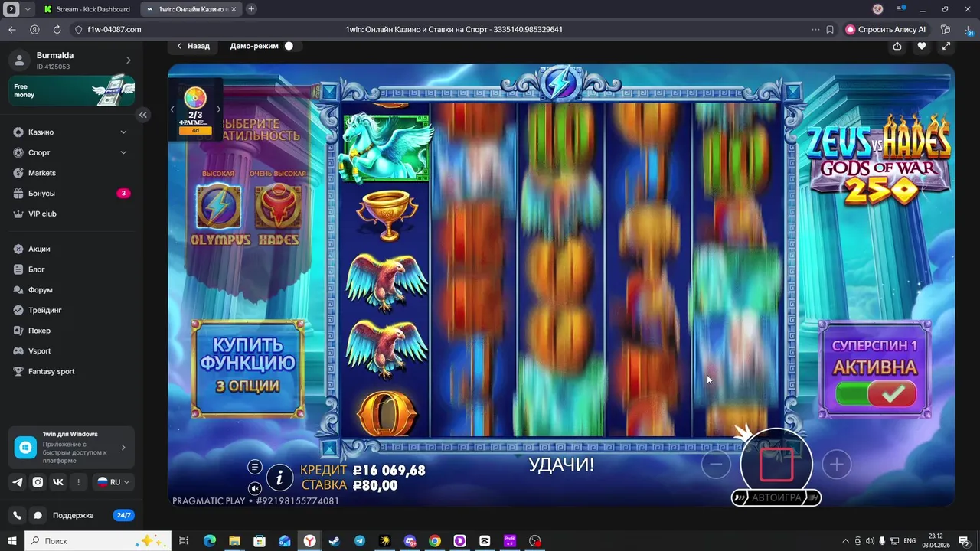
Task: Decrease the bet with the minus button
Action: click(716, 464)
